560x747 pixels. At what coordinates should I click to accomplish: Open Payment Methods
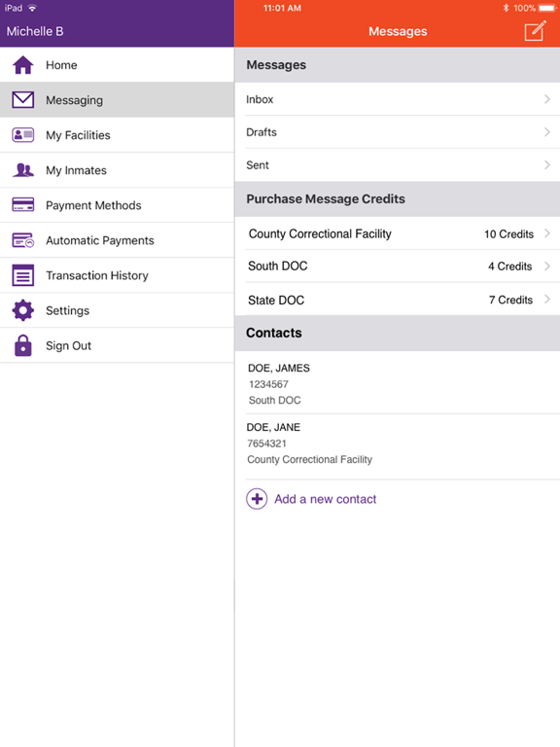click(x=117, y=205)
